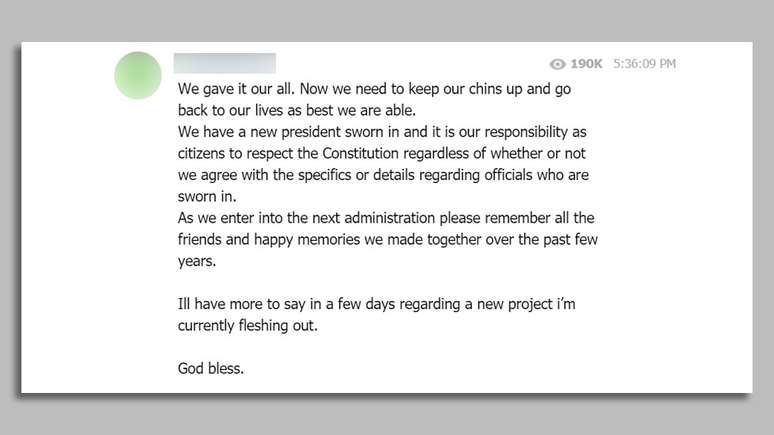Click the blurred sender name

[x=224, y=63]
